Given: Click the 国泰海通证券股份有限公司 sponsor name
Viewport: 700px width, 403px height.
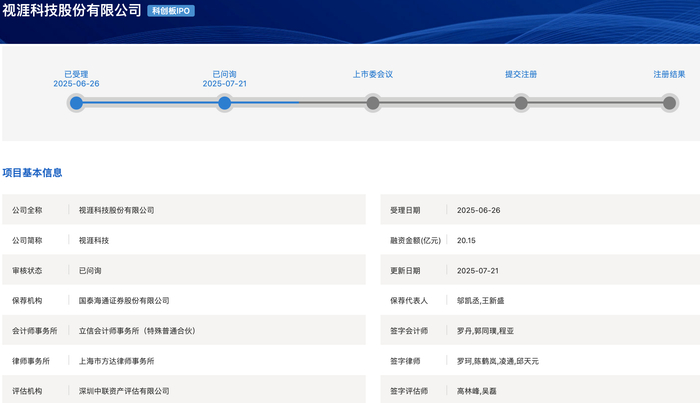Looking at the screenshot, I should 124,301.
